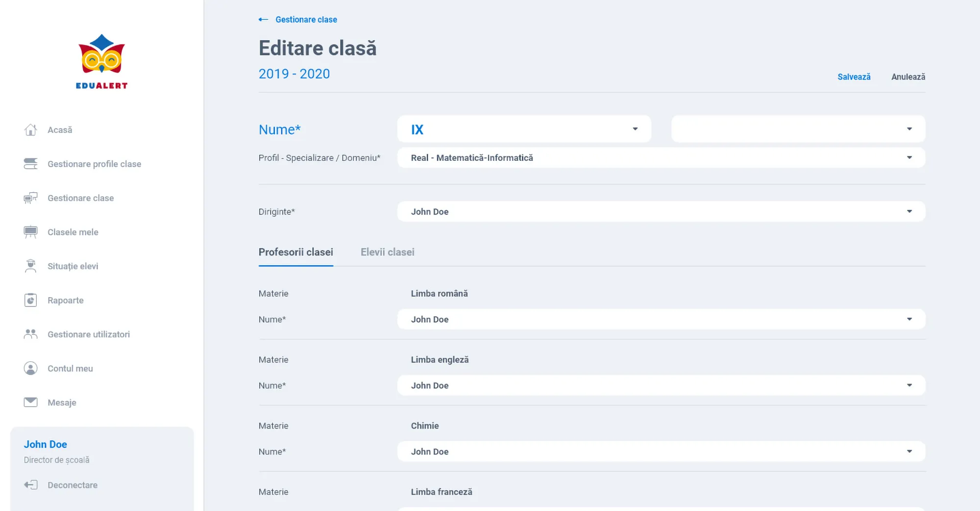Switch to the Elevii clasei tab

[387, 252]
